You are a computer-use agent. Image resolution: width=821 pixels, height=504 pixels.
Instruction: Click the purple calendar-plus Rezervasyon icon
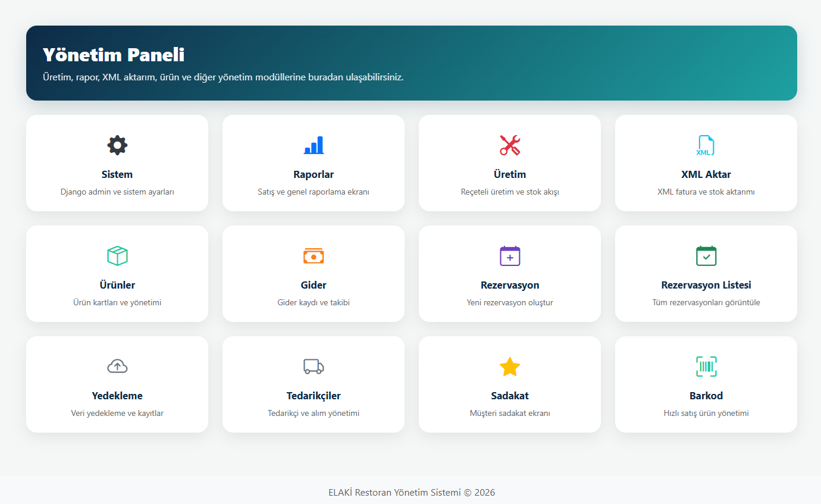pos(510,256)
